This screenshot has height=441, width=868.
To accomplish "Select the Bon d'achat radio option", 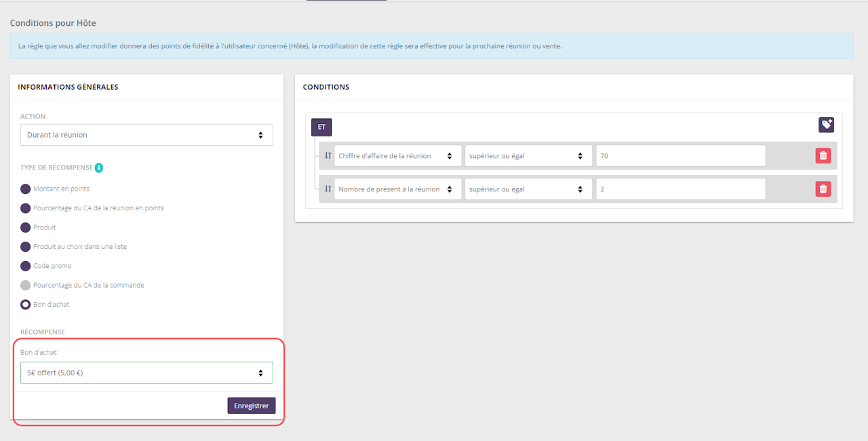I will click(26, 305).
